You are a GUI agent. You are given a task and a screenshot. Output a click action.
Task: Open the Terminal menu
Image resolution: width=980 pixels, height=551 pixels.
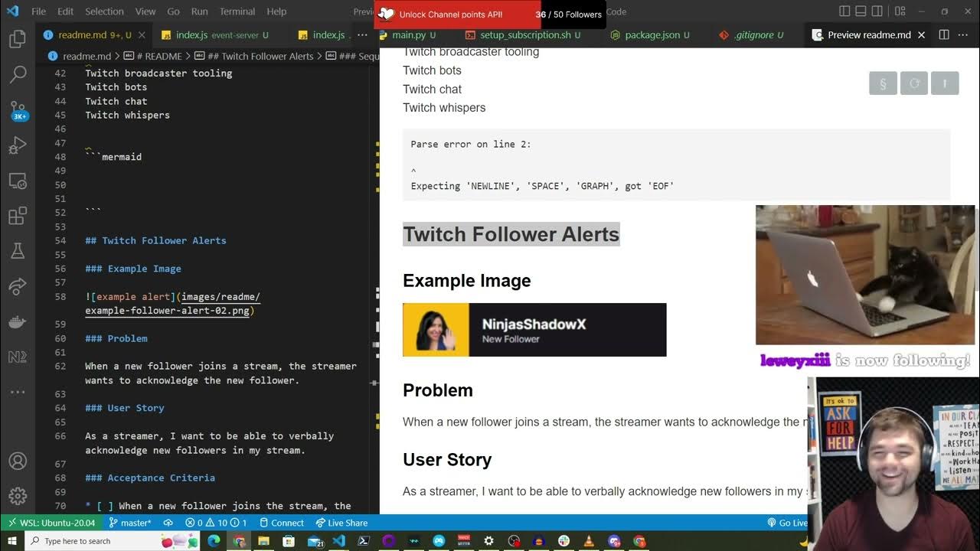coord(237,11)
